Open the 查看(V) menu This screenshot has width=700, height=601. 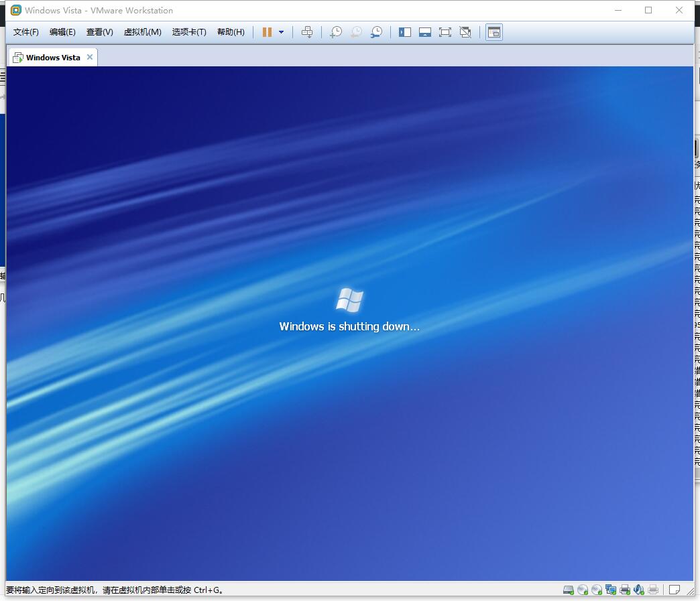coord(99,32)
